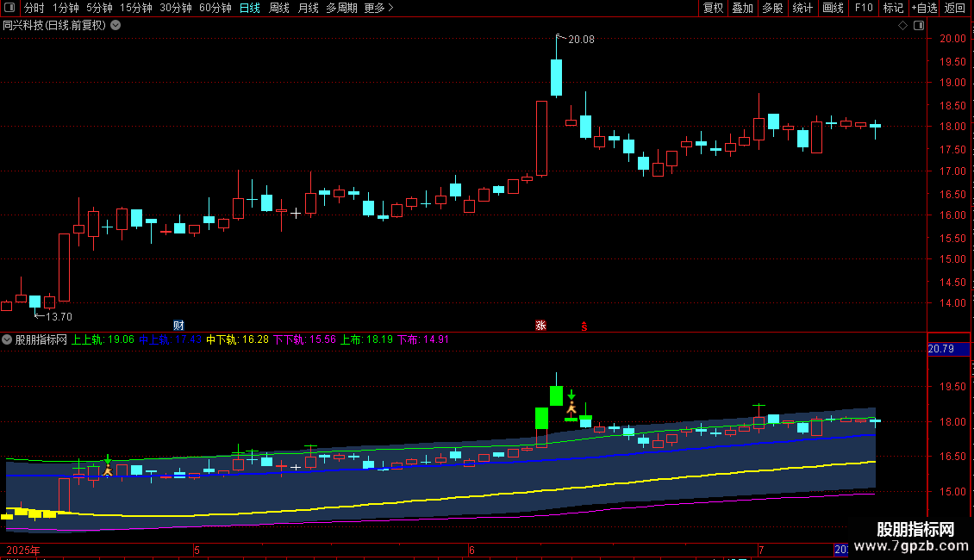The height and width of the screenshot is (560, 974).
Task: Select the 日线 daily chart tab
Action: pyautogui.click(x=250, y=8)
